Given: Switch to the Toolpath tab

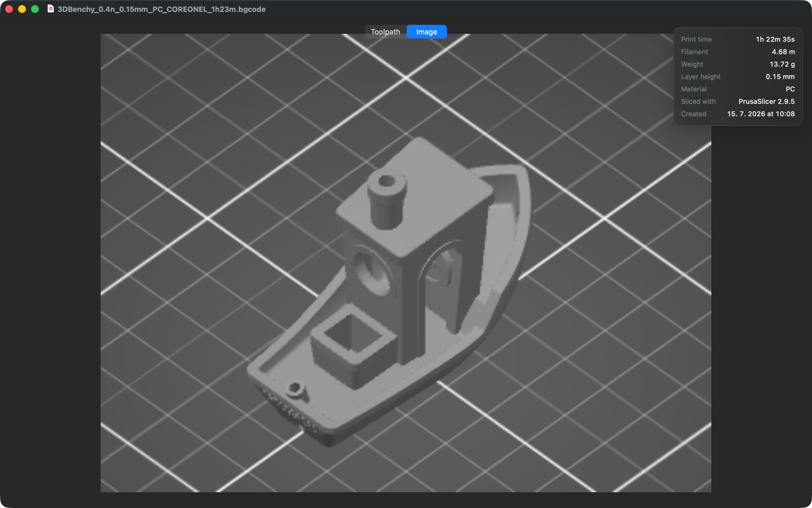Looking at the screenshot, I should pos(385,32).
